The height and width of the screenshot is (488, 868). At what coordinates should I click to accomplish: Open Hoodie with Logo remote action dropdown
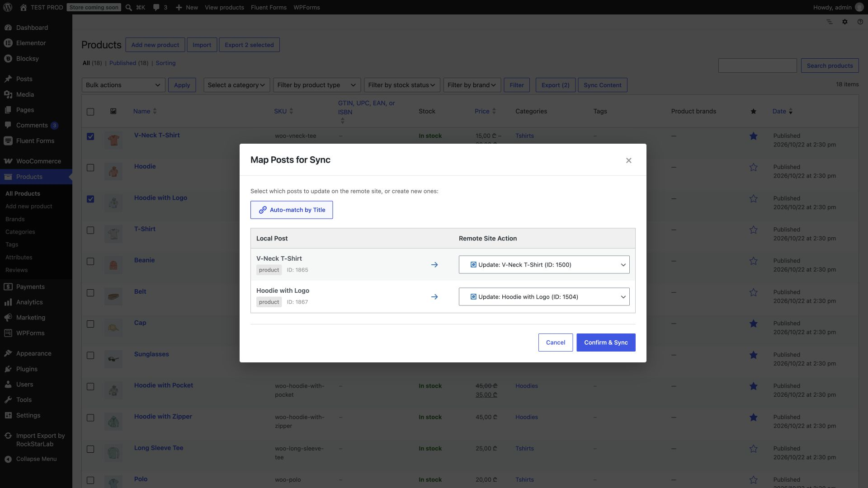coord(544,297)
